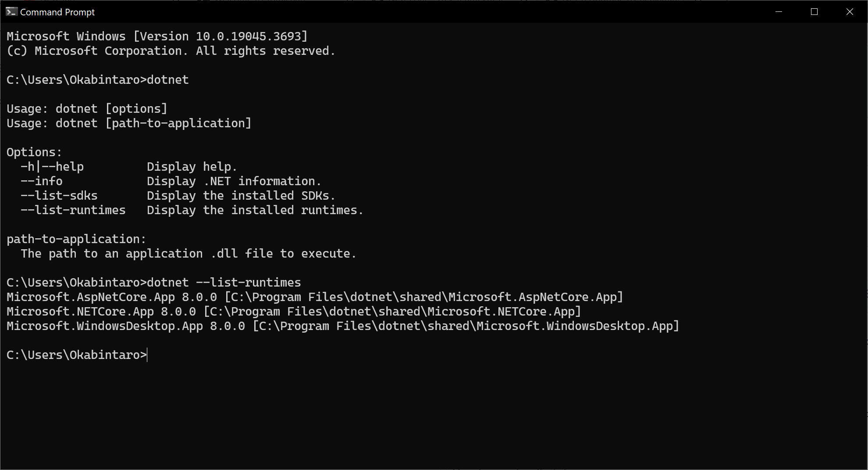Click the blinking cursor at the prompt
Image resolution: width=868 pixels, height=470 pixels.
146,355
